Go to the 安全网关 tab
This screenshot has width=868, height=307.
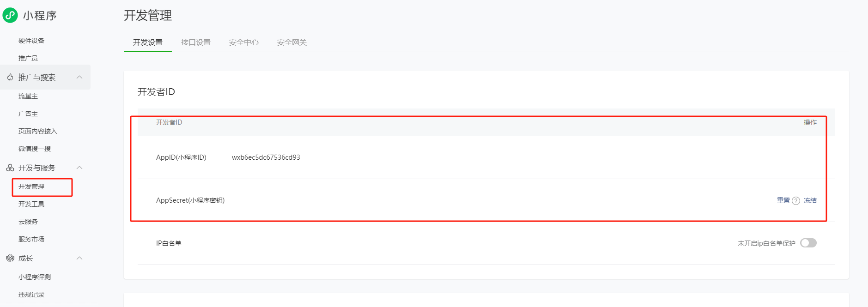(292, 42)
